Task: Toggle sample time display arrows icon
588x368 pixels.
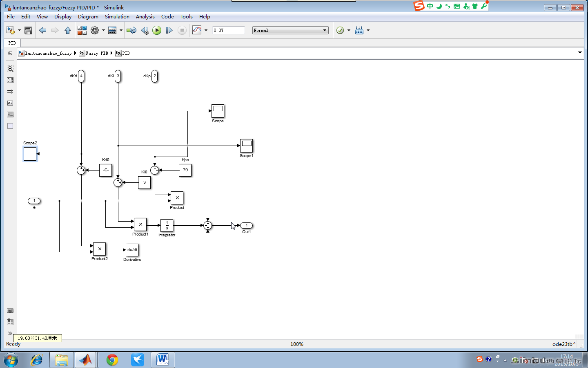Action: coord(10,92)
